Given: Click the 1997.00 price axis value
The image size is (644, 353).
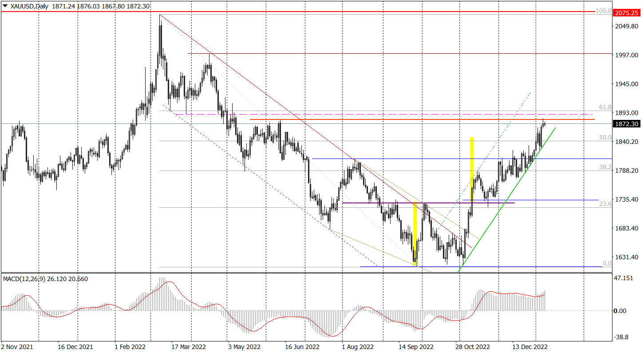Looking at the screenshot, I should [x=627, y=55].
